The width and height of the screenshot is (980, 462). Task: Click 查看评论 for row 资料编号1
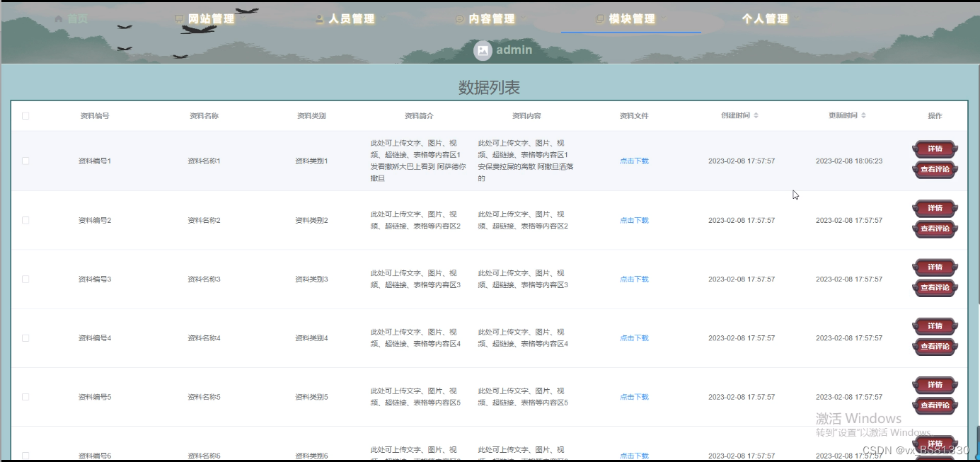[x=935, y=169]
